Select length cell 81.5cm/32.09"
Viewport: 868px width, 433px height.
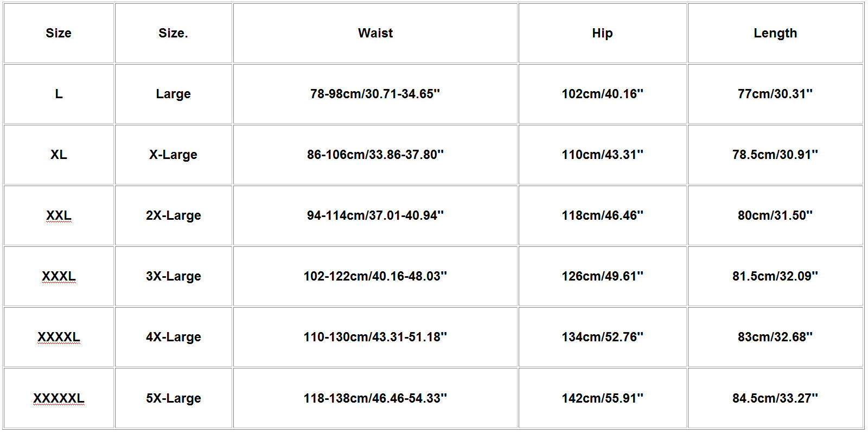pyautogui.click(x=775, y=276)
